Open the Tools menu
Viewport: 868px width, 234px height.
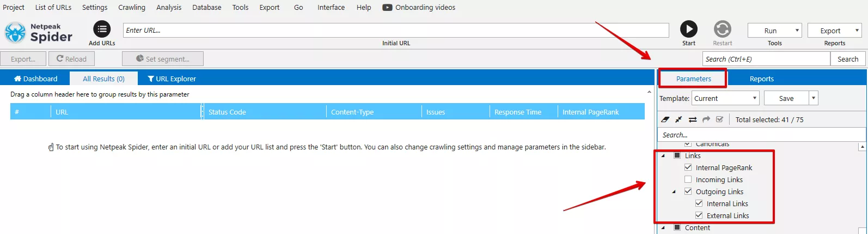[240, 7]
